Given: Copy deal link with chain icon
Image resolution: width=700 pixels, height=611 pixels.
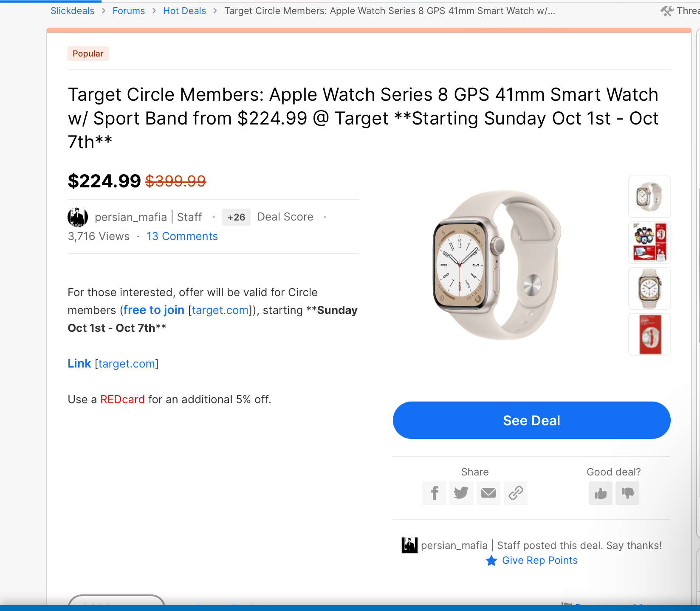Looking at the screenshot, I should tap(515, 493).
